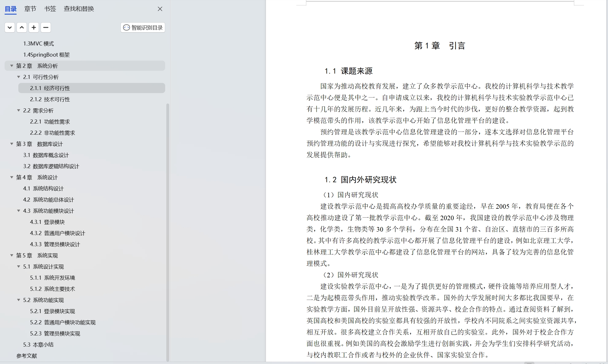The width and height of the screenshot is (608, 364).
Task: Jump to 2.1.2 技术可行性 heading
Action: point(50,99)
